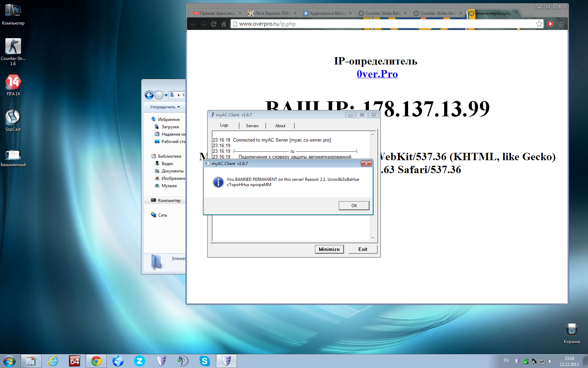Go to Chrome's Home page icon
This screenshot has height=368, width=588.
coord(224,24)
